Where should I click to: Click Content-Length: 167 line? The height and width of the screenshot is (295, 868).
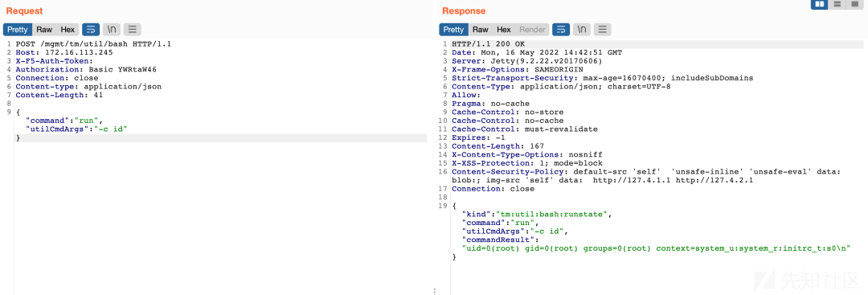point(497,146)
